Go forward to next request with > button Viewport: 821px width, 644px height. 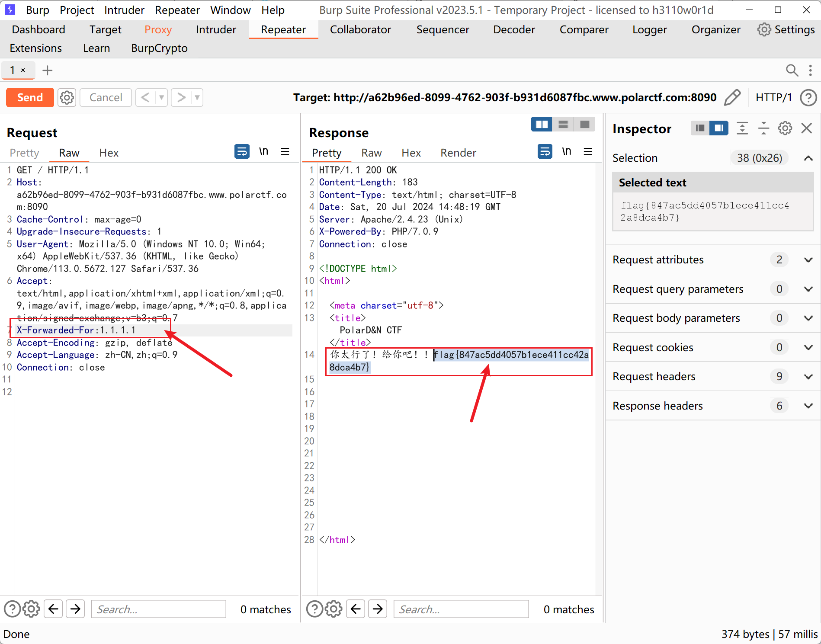coord(181,98)
